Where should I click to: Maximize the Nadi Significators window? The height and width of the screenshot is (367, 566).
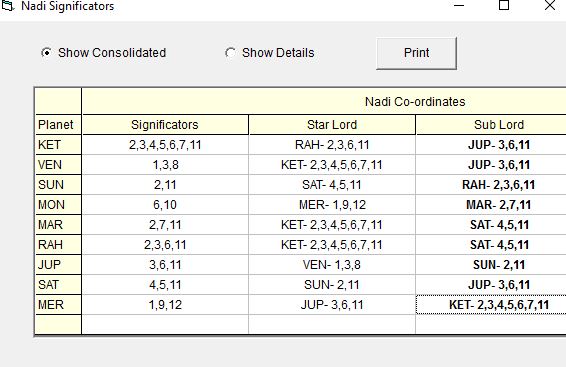coord(504,6)
